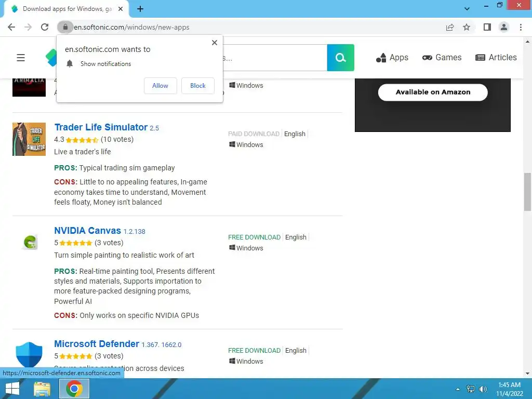Viewport: 532px width, 399px height.
Task: Click Windows platform under NVIDIA Canvas
Action: point(246,248)
